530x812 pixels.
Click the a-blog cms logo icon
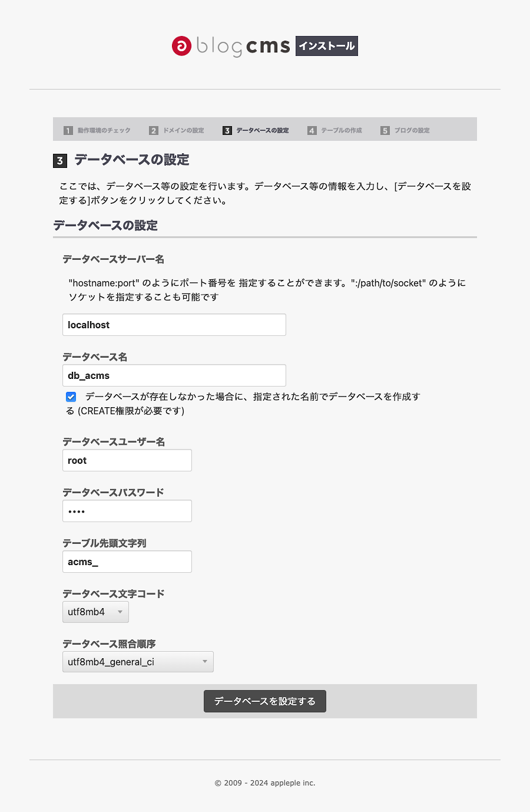coord(181,46)
